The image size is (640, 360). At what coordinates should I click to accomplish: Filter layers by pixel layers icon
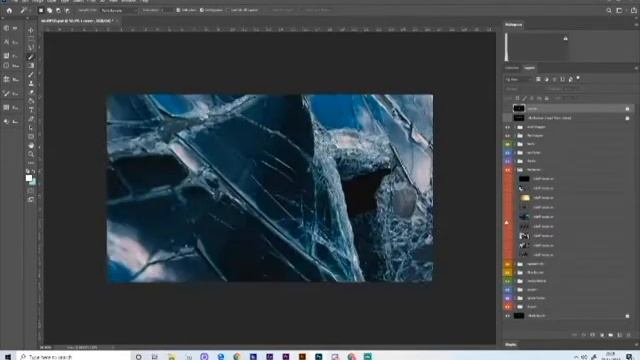[538, 79]
